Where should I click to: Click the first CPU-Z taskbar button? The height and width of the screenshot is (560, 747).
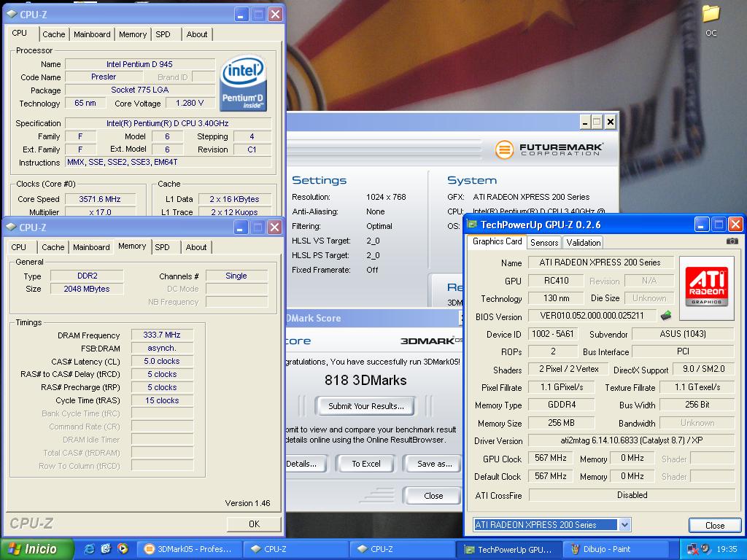295,549
